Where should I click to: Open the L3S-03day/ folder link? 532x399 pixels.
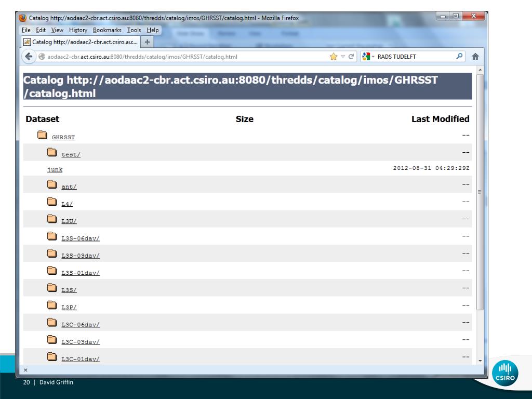[81, 256]
